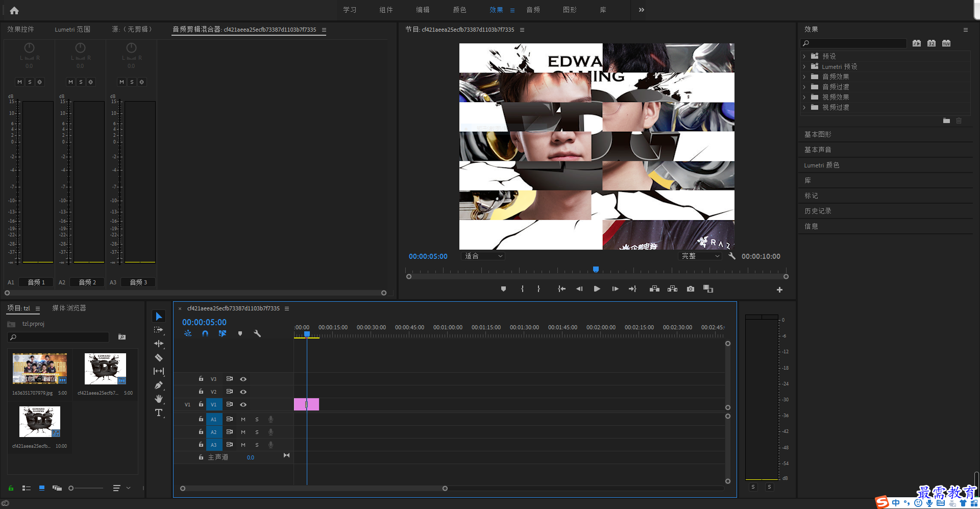Select the Type tool

[x=159, y=413]
